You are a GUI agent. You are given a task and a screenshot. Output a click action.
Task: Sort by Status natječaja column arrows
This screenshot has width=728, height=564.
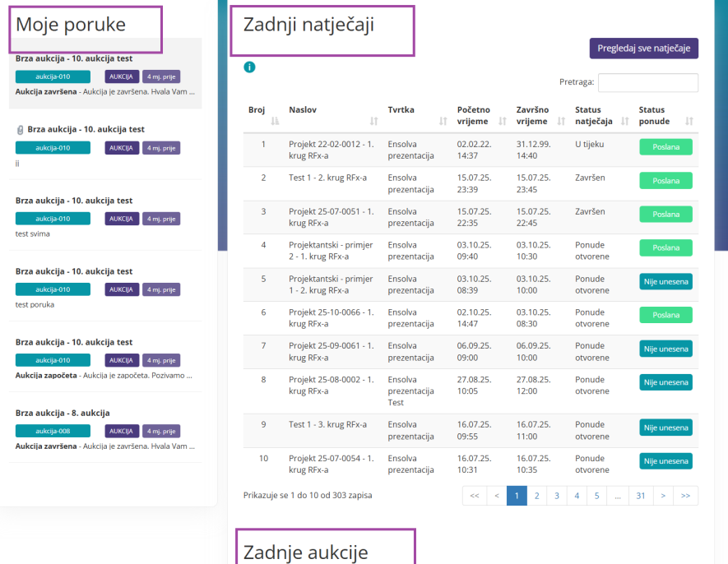[x=624, y=121]
